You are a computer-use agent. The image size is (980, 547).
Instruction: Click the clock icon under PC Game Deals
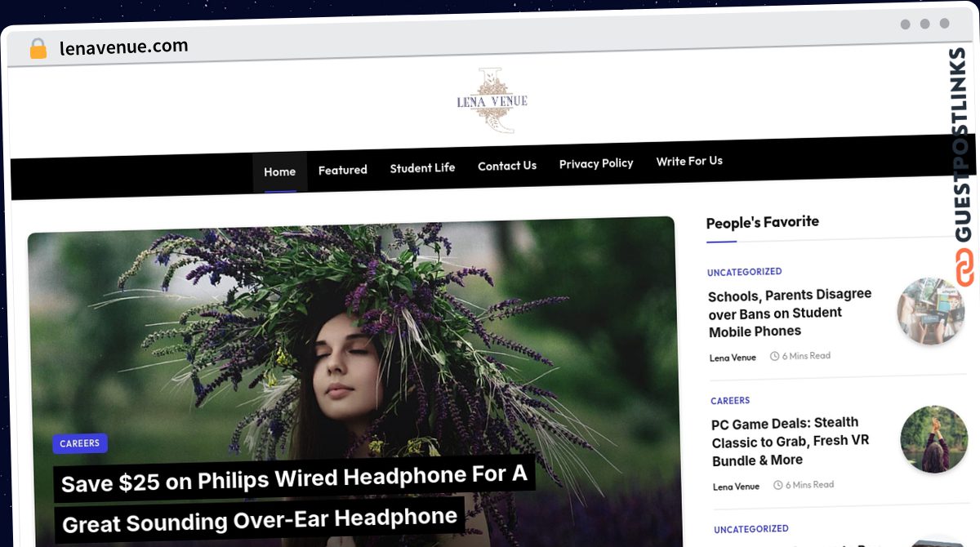[777, 485]
